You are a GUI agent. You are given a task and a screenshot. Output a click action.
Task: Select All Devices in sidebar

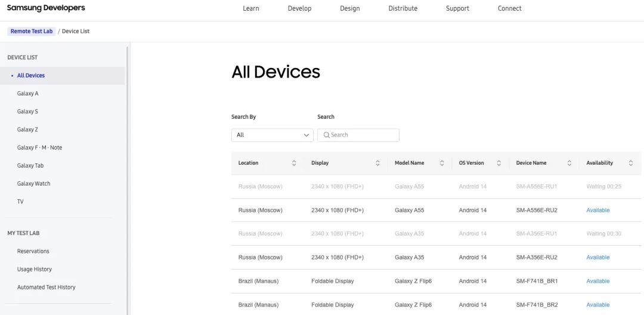(63, 76)
